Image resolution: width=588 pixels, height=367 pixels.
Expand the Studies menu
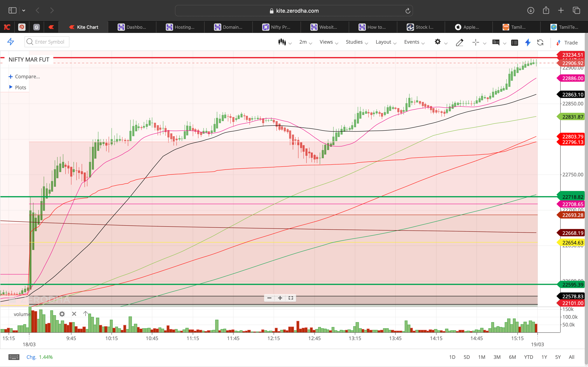(x=355, y=42)
